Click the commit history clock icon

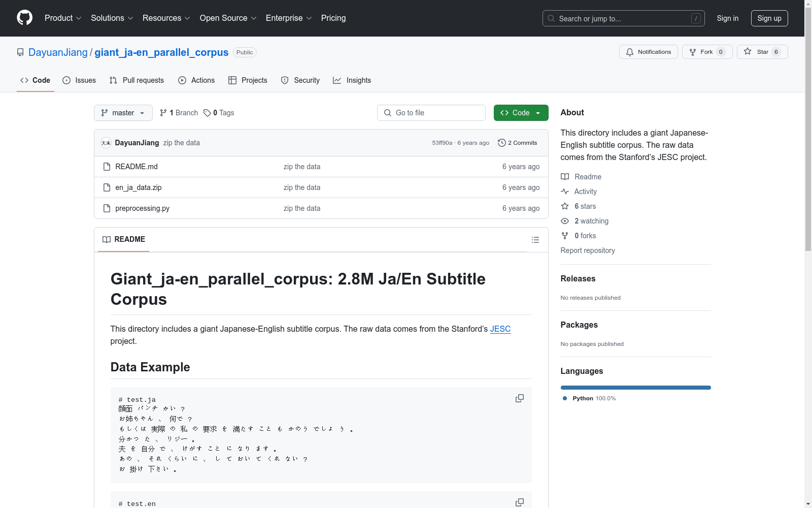[x=502, y=143]
